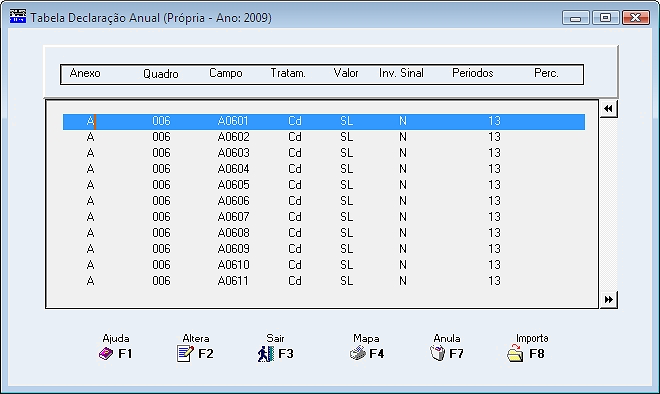
Task: Select the row with campo A0609
Action: [x=324, y=249]
